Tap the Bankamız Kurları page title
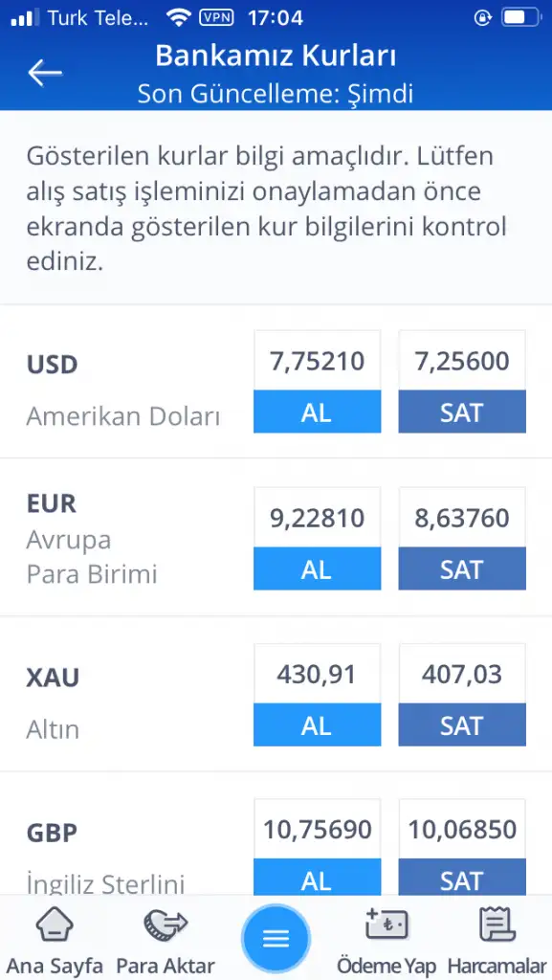552x980 pixels. point(276,56)
